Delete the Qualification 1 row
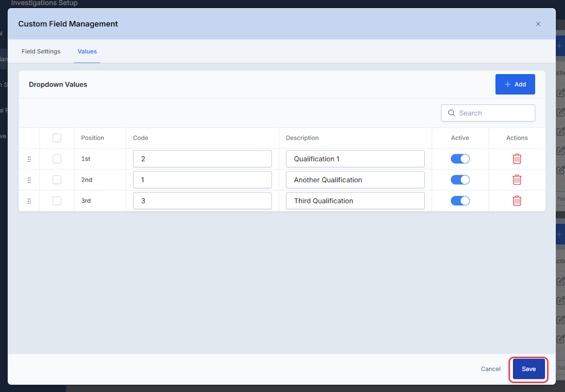Image resolution: width=565 pixels, height=392 pixels. tap(517, 159)
